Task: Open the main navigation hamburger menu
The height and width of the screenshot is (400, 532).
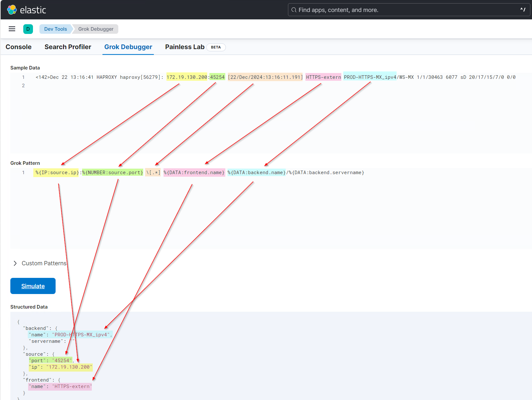Action: tap(12, 29)
